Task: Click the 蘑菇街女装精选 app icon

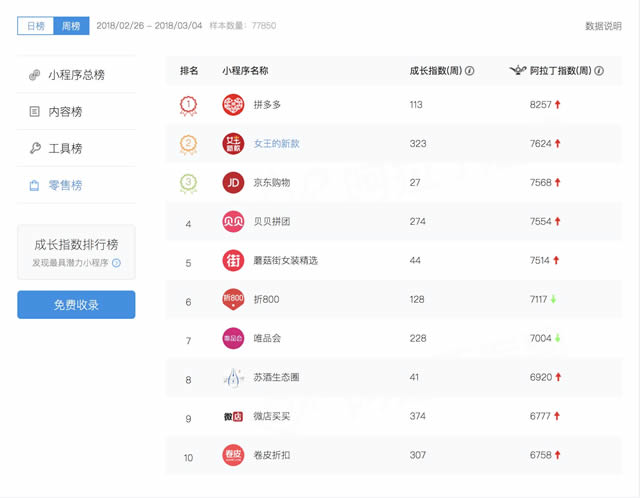Action: tap(233, 260)
